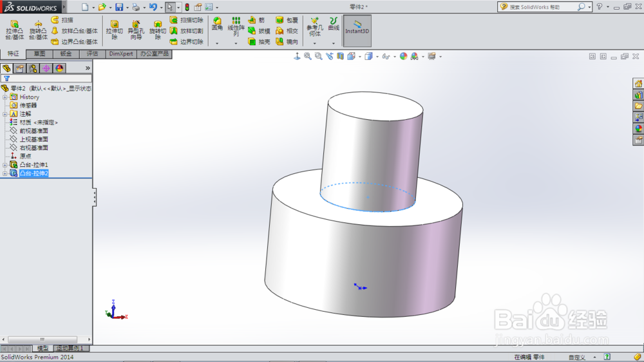644x362 pixels.
Task: Select the 相交 intersect tool
Action: point(287,31)
